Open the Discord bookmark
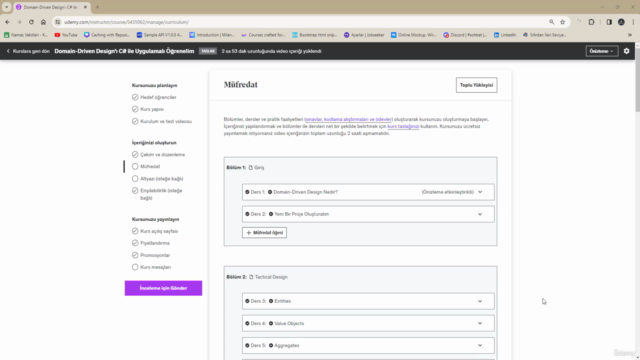The width and height of the screenshot is (640, 360). [465, 35]
